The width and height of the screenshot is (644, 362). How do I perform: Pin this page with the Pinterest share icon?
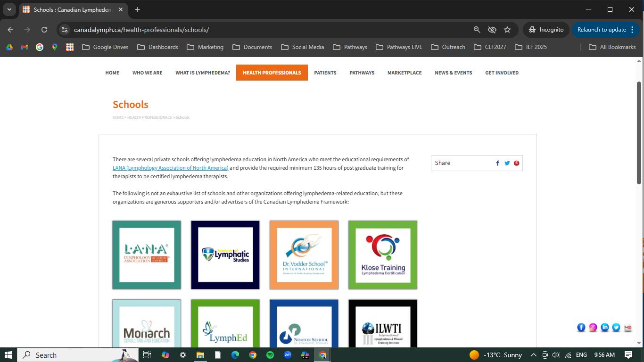[x=517, y=163]
